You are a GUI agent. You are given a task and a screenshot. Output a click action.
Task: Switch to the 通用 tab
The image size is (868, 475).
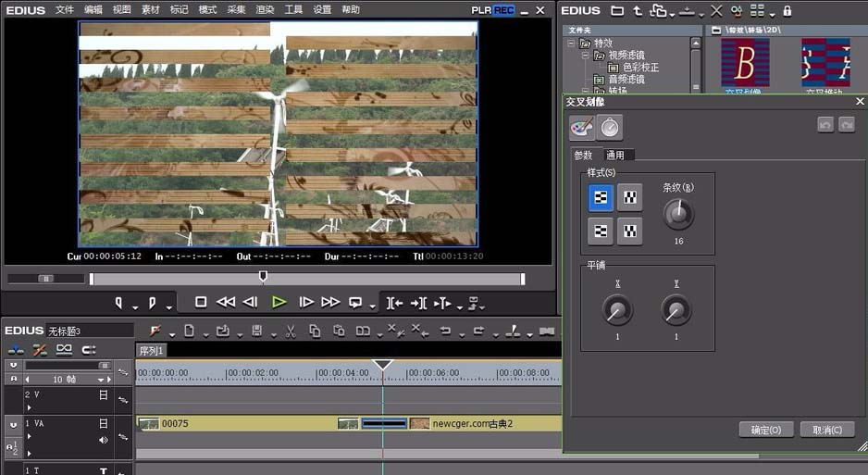[615, 156]
